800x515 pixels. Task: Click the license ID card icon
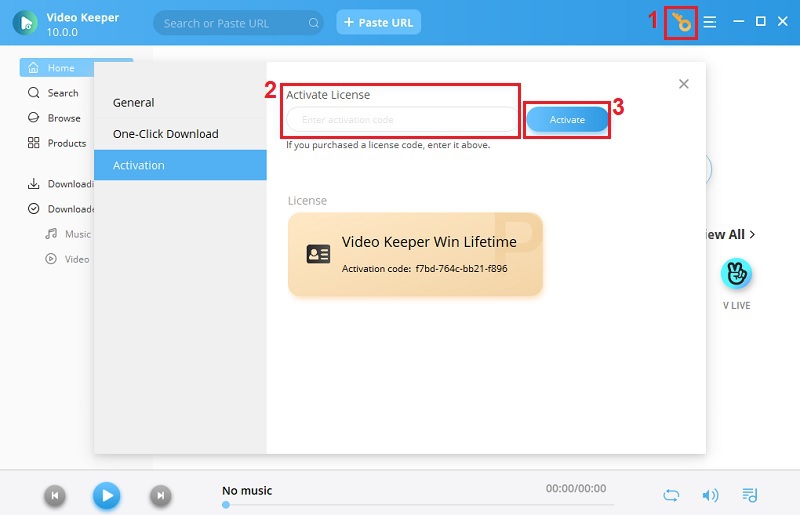pos(318,254)
